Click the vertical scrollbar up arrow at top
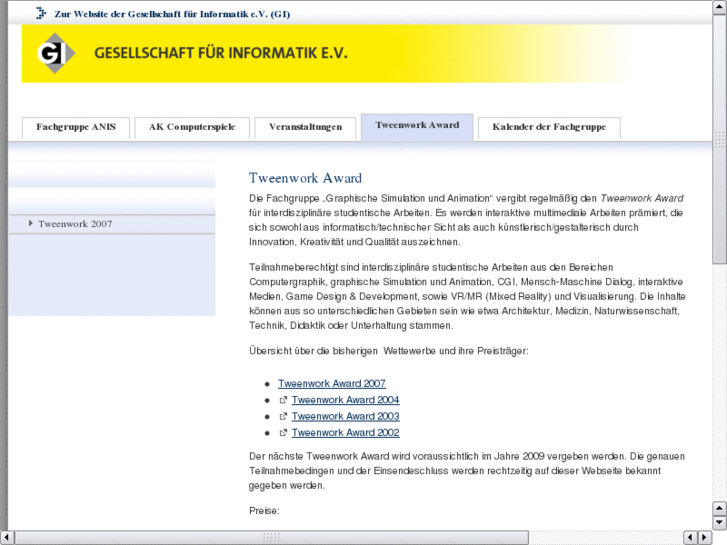The image size is (727, 545). tap(720, 7)
